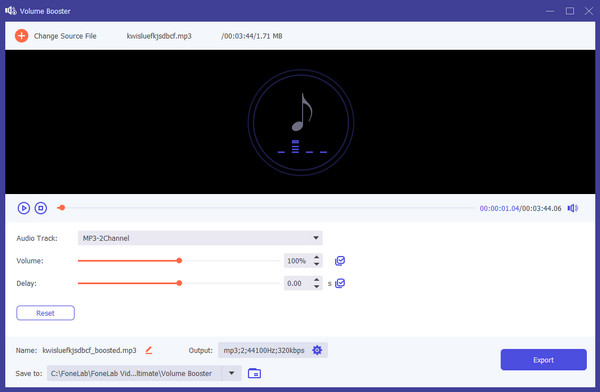Click the Delay slider handle
The height and width of the screenshot is (392, 600).
point(179,283)
